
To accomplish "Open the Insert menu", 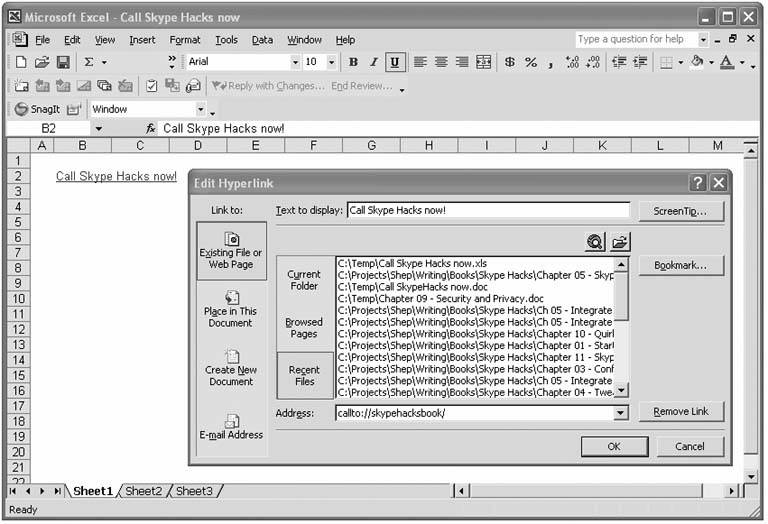I will point(141,40).
